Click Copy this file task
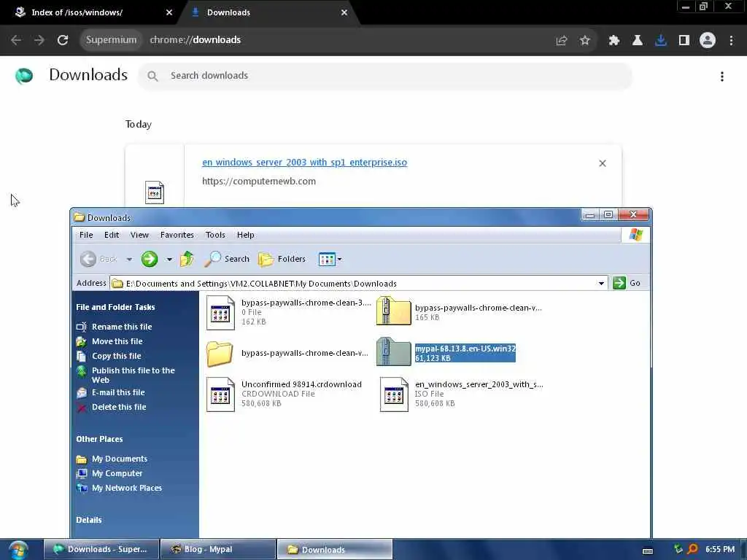Screen dimensions: 747x560 pyautogui.click(x=116, y=356)
